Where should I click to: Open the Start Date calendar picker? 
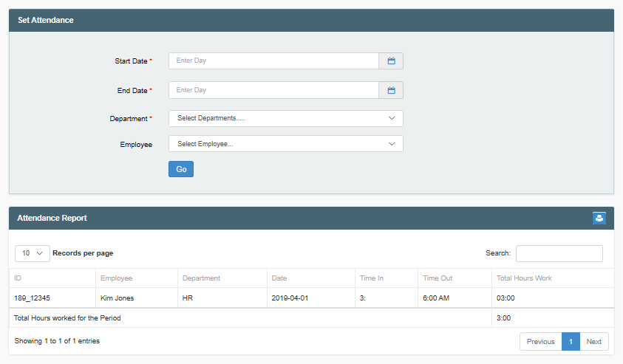[x=391, y=61]
